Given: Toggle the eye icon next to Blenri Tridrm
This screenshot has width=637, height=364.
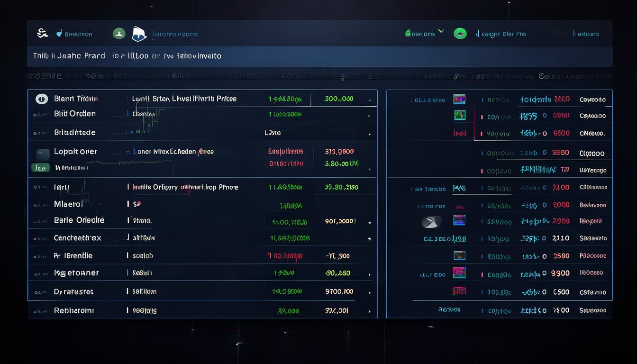Looking at the screenshot, I should click(x=42, y=99).
